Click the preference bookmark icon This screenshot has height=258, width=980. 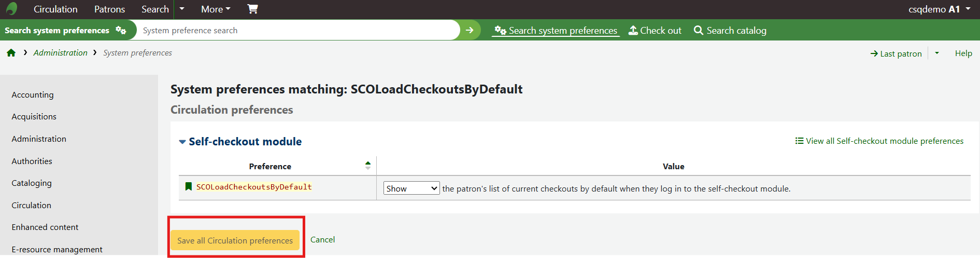pyautogui.click(x=189, y=186)
